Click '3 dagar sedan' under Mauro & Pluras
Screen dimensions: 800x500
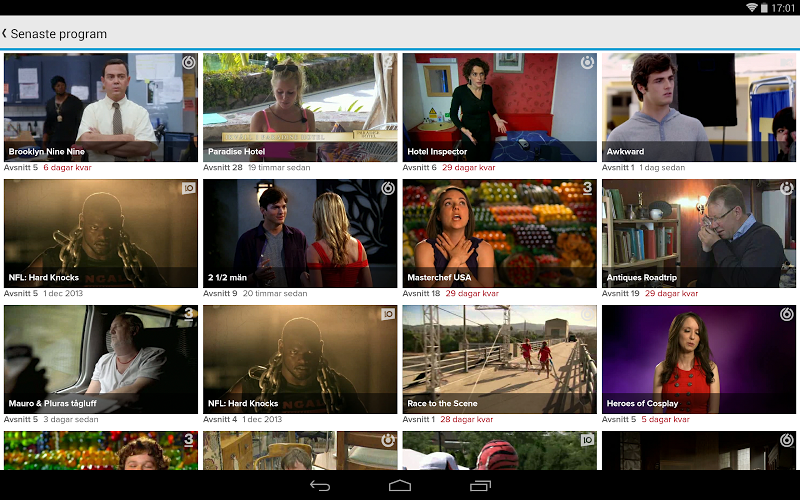(71, 419)
